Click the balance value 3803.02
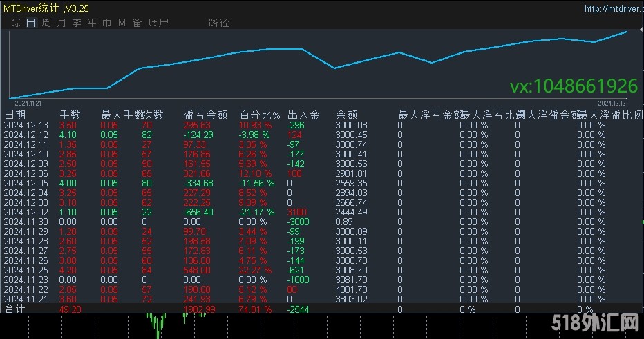The image size is (644, 339). pos(351,299)
